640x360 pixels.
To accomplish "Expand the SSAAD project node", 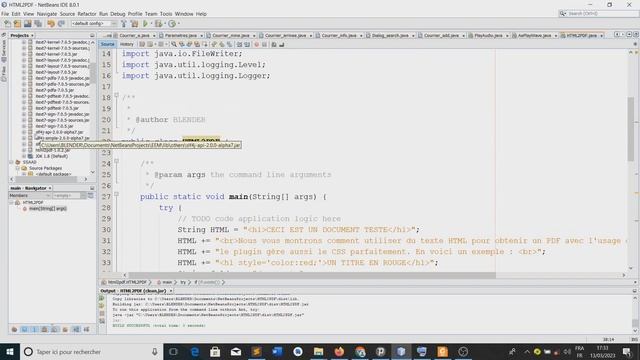I will tap(11, 162).
